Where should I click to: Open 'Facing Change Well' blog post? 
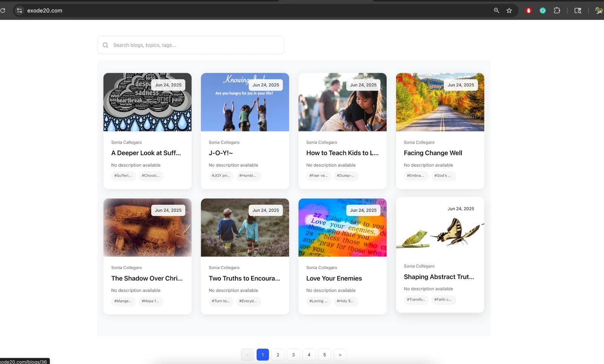tap(433, 153)
